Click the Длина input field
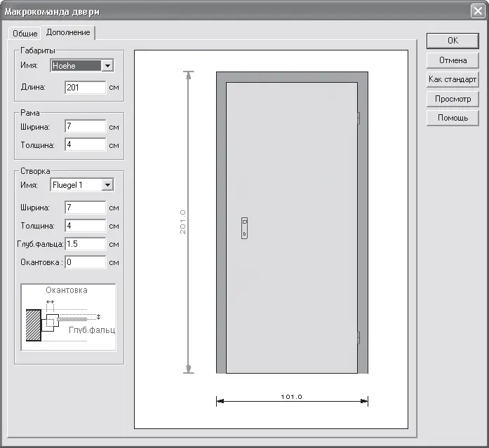This screenshot has width=489, height=448. [x=85, y=88]
